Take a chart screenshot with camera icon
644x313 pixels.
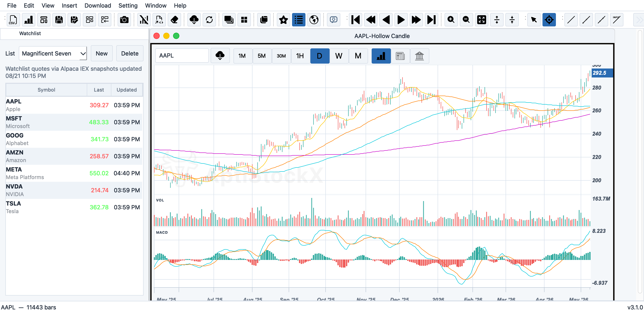[x=124, y=20]
